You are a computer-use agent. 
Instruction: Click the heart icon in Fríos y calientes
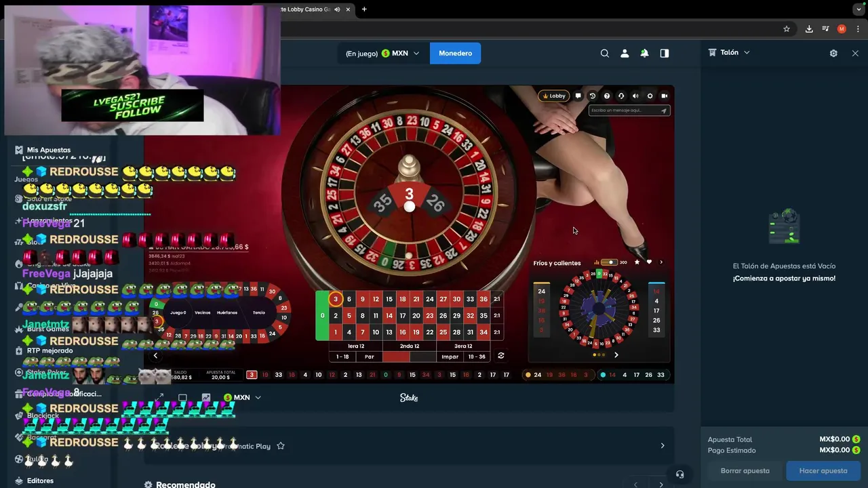click(x=649, y=262)
